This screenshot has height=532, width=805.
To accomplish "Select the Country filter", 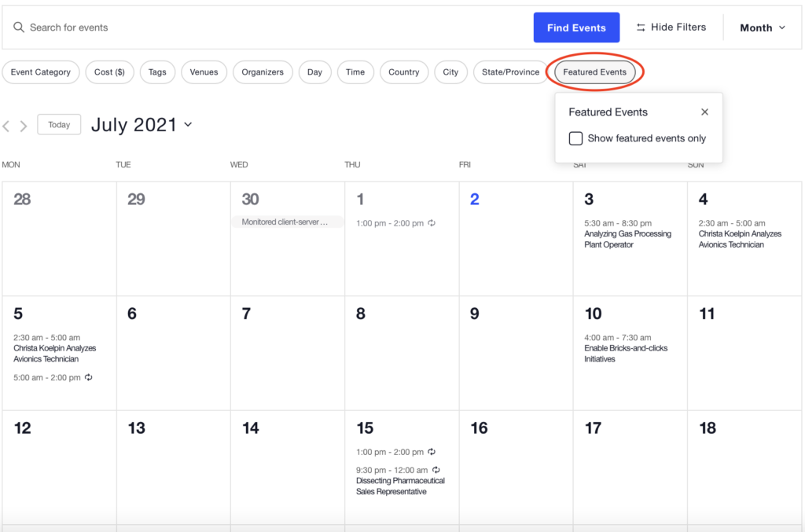I will click(x=404, y=72).
